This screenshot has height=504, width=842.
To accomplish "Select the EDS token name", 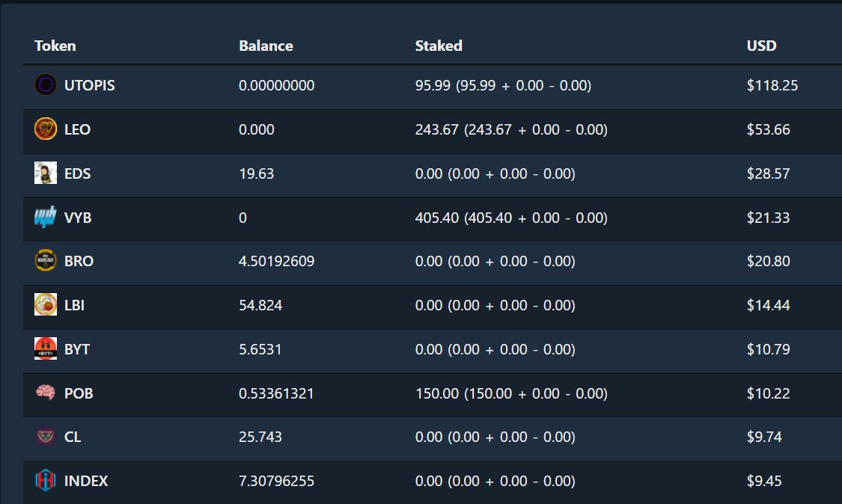I will click(x=77, y=173).
